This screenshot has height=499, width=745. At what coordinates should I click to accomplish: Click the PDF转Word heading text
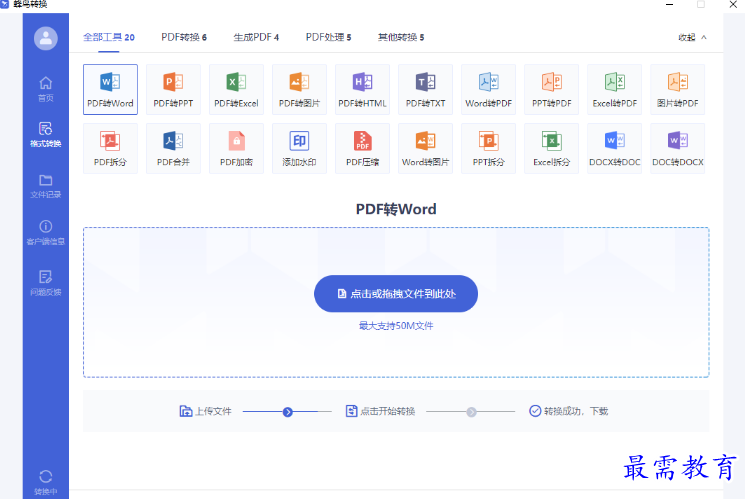(x=396, y=209)
